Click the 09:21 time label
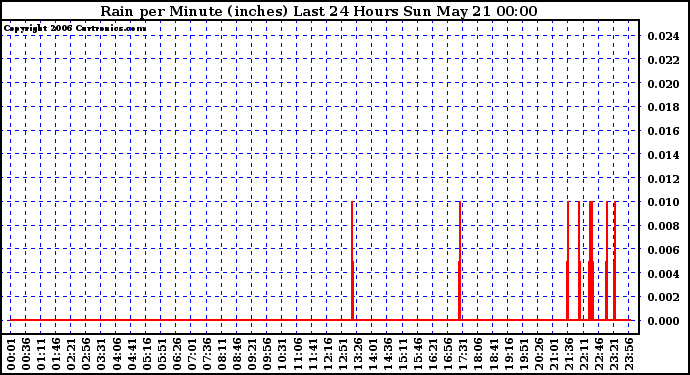690x375 pixels. tap(252, 354)
